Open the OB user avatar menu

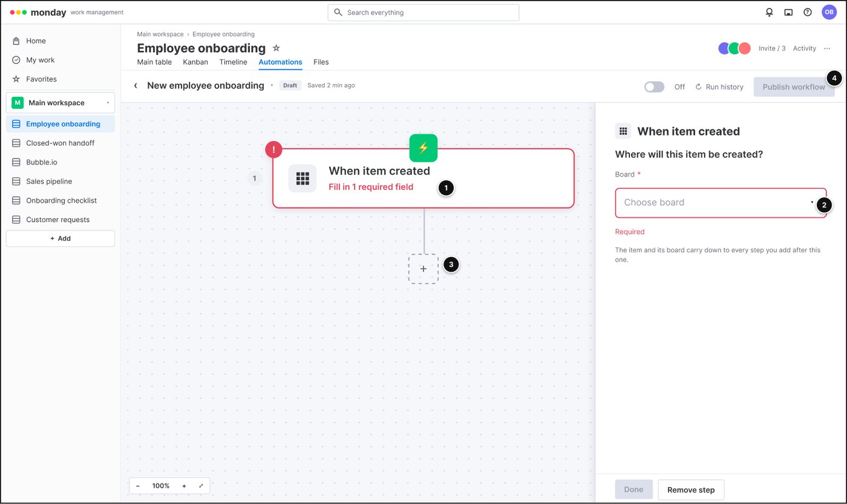tap(829, 12)
